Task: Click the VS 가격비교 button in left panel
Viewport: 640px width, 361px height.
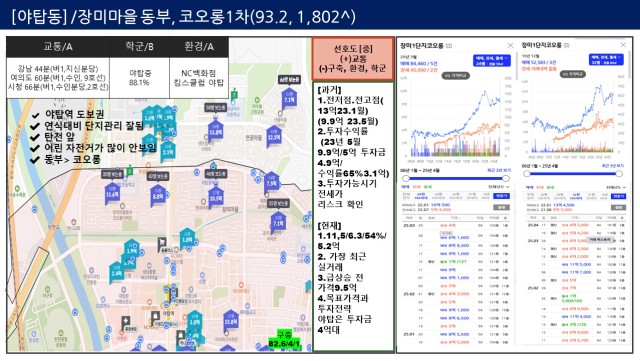Action: point(456,76)
